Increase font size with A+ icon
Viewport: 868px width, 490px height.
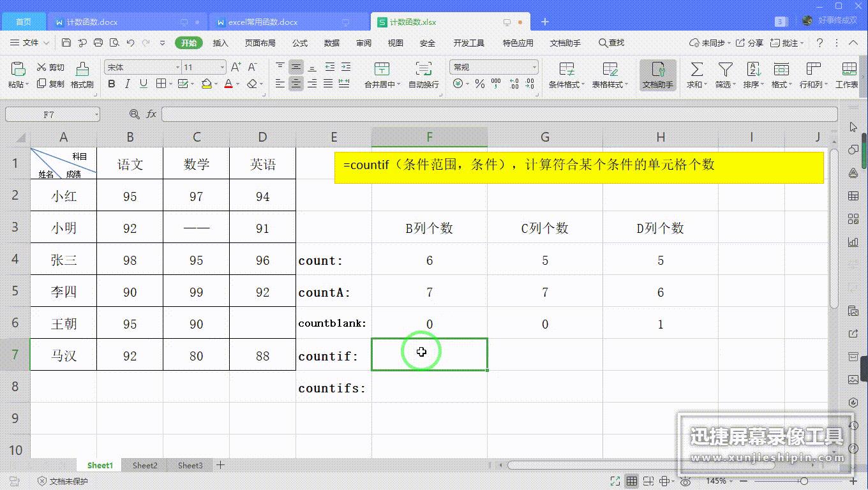236,67
